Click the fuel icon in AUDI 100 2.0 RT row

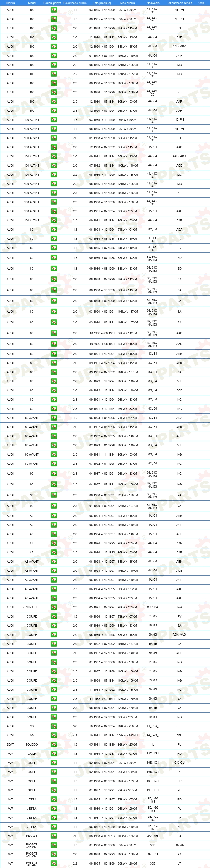click(54, 28)
